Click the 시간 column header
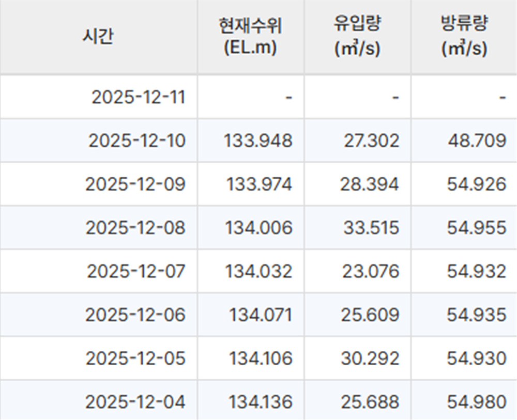Viewport: 517px width, 420px height. click(98, 37)
